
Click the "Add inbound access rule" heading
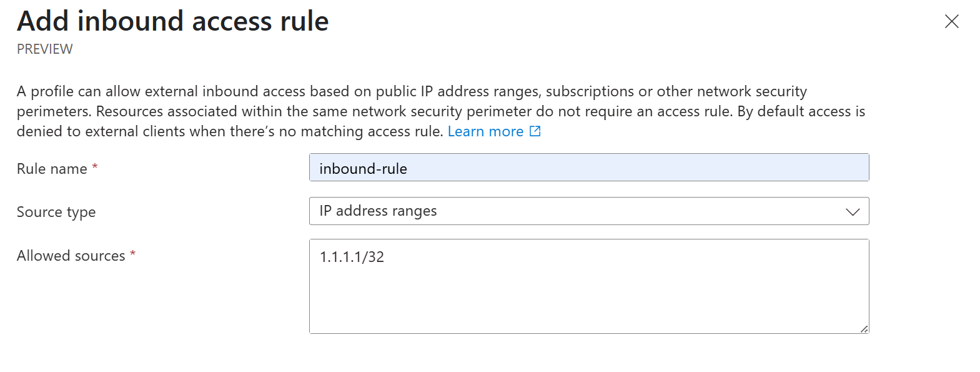coord(173,21)
